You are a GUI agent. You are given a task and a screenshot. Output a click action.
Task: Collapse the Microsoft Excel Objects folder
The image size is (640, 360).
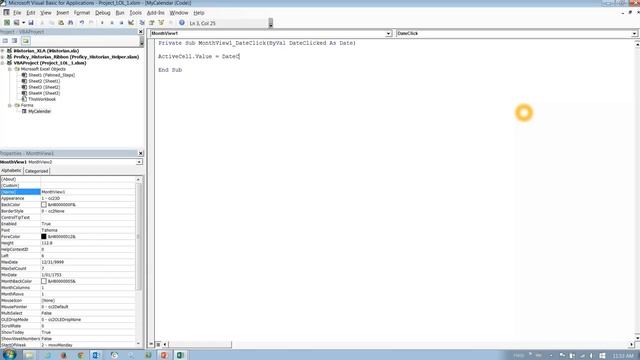10,69
